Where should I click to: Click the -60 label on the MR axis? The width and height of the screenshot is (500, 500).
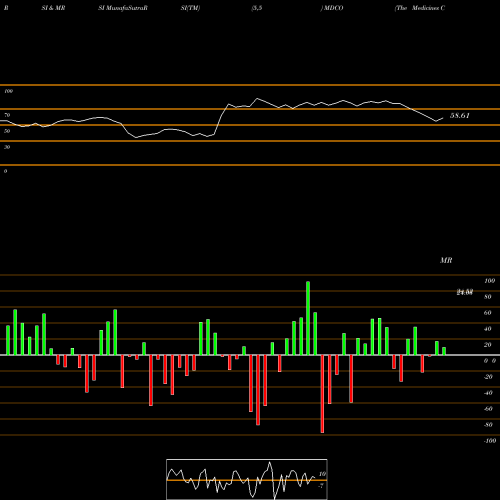pyautogui.click(x=488, y=409)
